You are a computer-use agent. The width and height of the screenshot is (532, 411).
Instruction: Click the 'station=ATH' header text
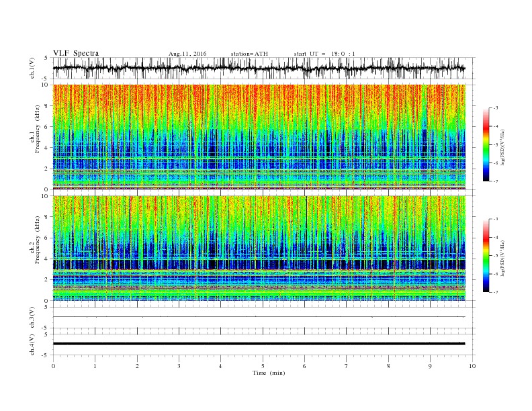coord(249,54)
